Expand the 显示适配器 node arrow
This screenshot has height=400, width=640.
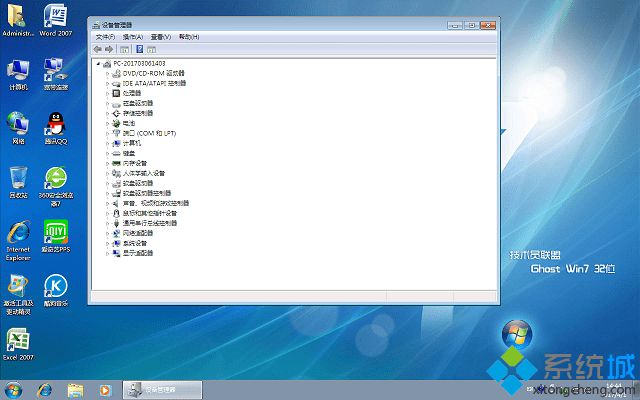[x=107, y=253]
